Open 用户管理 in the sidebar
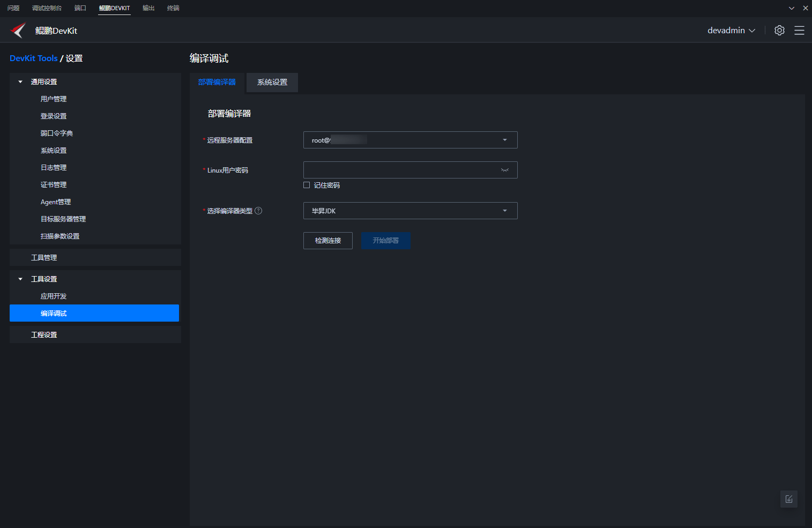This screenshot has height=528, width=812. (x=54, y=99)
